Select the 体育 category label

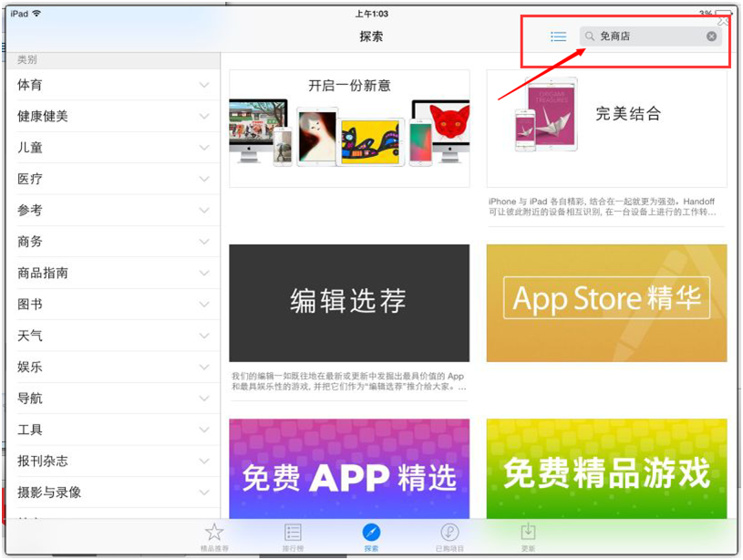point(30,86)
